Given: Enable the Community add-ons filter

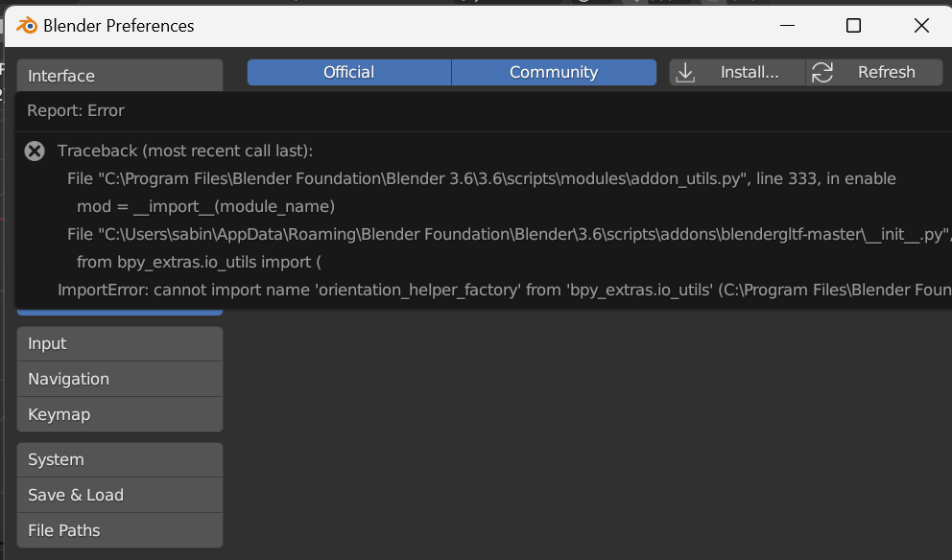Looking at the screenshot, I should pyautogui.click(x=554, y=71).
